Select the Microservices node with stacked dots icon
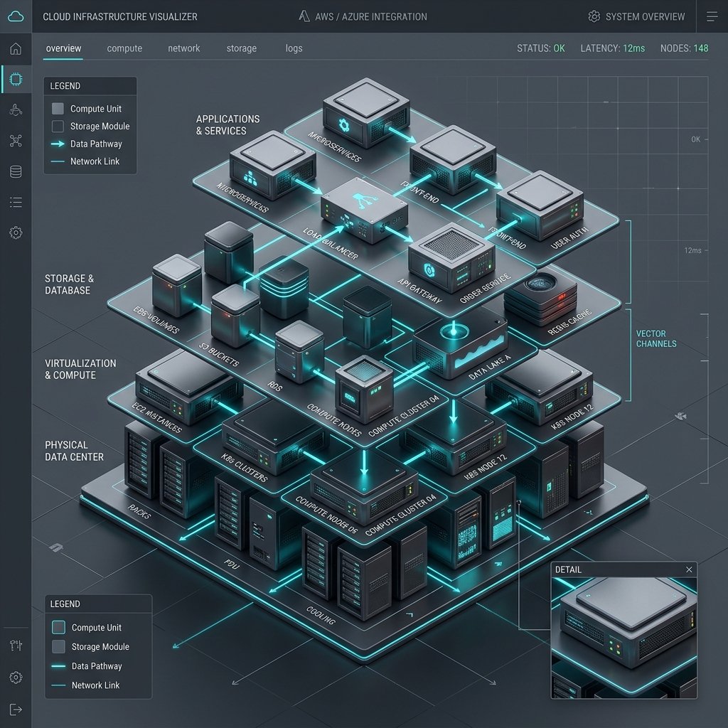728x728 pixels. tap(273, 165)
